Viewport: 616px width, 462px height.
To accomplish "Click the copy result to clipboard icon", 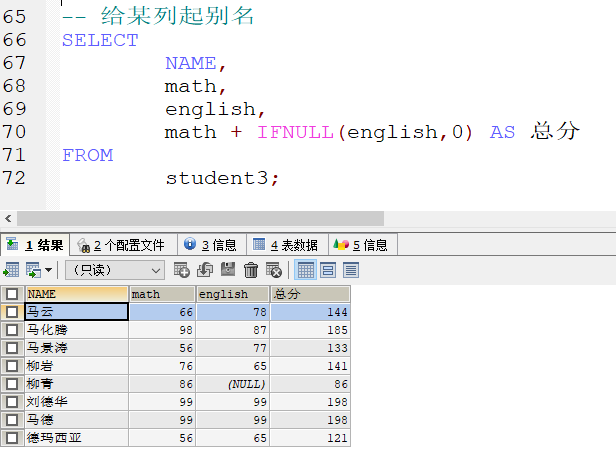I will (33, 270).
